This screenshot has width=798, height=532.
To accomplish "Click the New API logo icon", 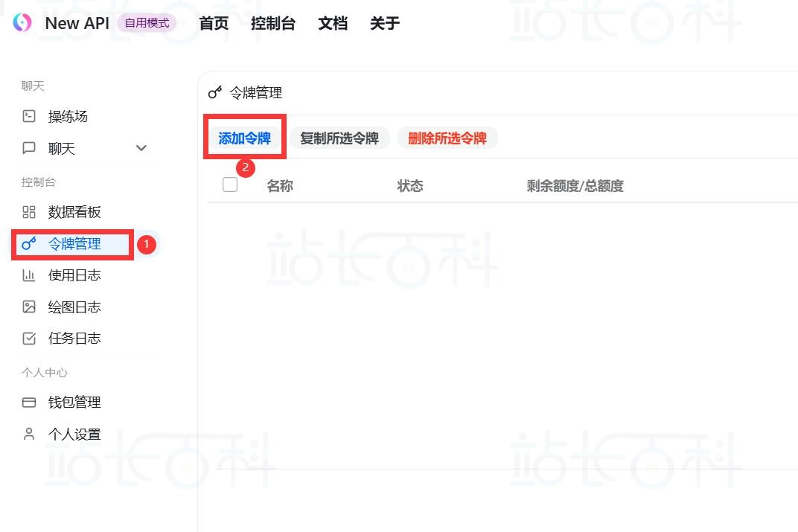I will pos(22,22).
